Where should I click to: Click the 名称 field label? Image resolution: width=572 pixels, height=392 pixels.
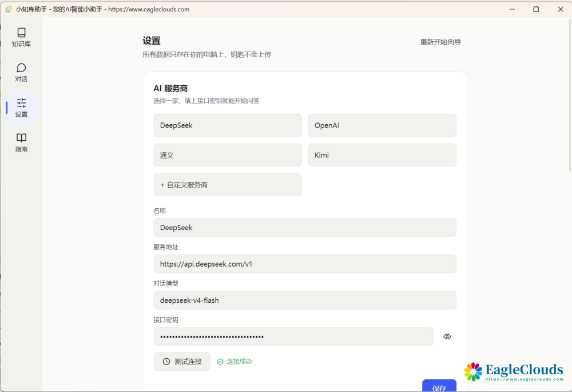click(160, 211)
